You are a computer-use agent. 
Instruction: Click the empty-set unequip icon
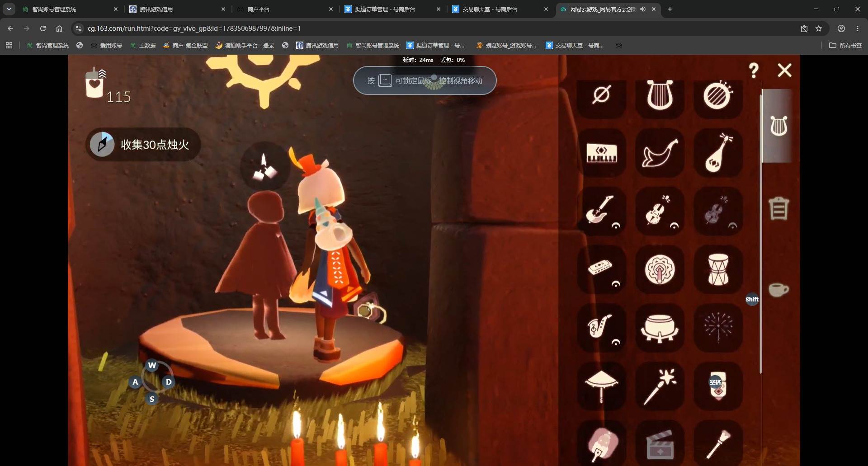(x=601, y=95)
